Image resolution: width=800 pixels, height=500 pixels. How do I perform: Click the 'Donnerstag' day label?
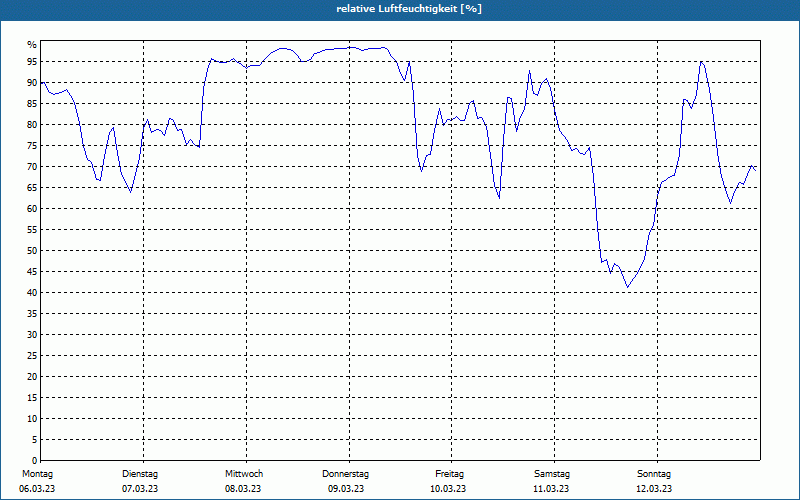click(x=345, y=474)
